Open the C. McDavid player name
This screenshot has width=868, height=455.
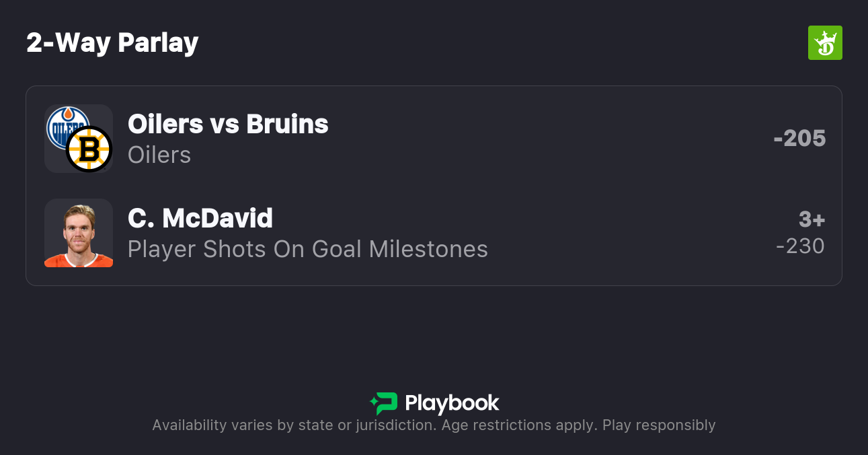pyautogui.click(x=200, y=218)
